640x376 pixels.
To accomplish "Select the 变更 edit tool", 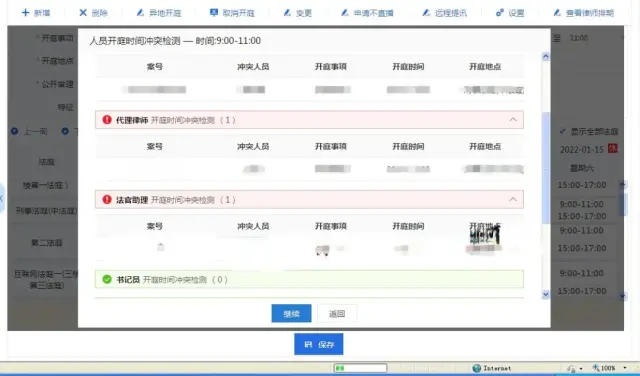I will pyautogui.click(x=298, y=13).
